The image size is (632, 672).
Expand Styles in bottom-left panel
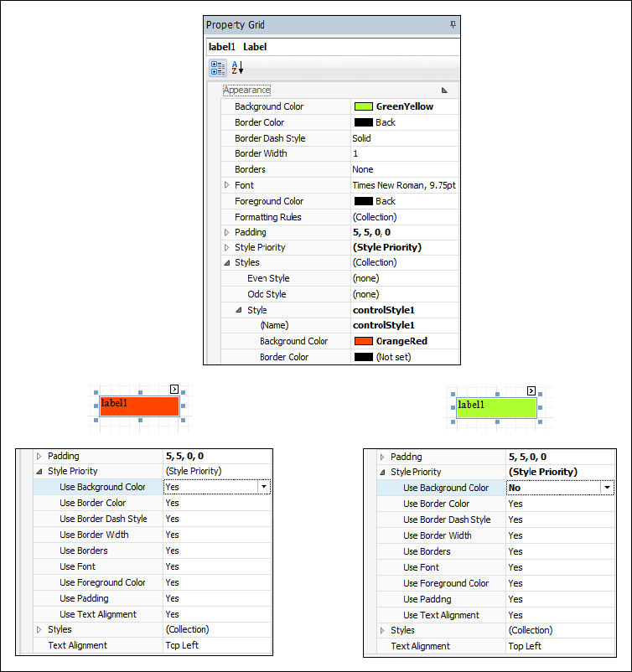click(x=39, y=629)
